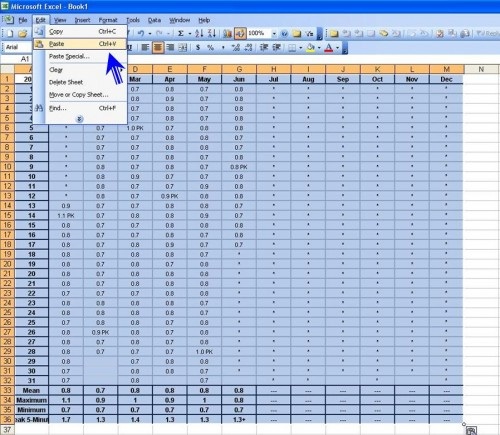
Task: Toggle center alignment button
Action: point(158,48)
